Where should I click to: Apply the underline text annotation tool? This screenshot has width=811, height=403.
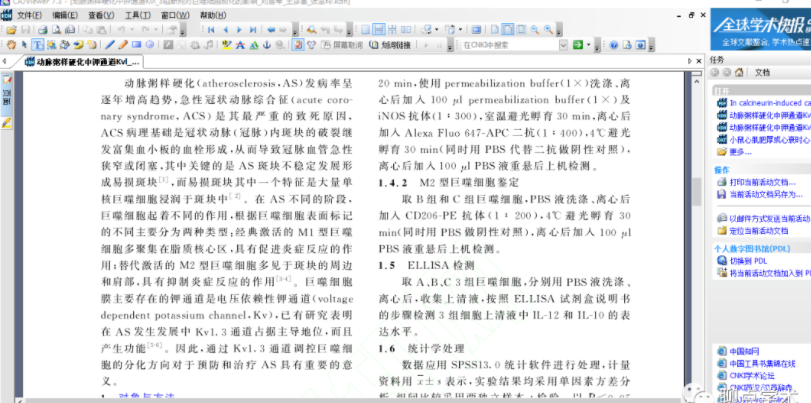click(x=254, y=45)
